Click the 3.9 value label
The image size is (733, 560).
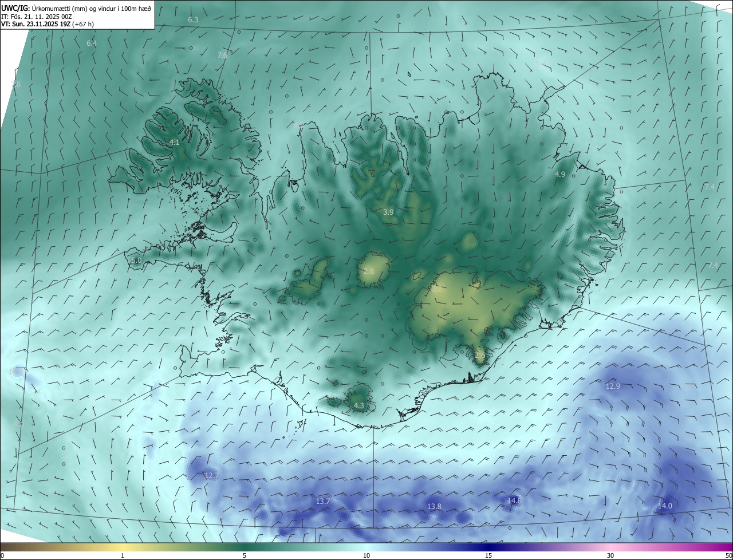point(388,212)
